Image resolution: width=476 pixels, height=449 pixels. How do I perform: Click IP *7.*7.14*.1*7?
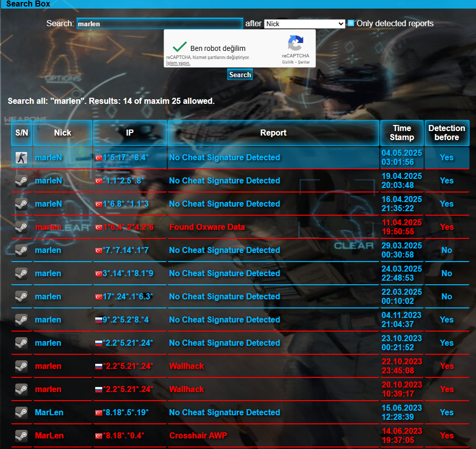coord(125,250)
